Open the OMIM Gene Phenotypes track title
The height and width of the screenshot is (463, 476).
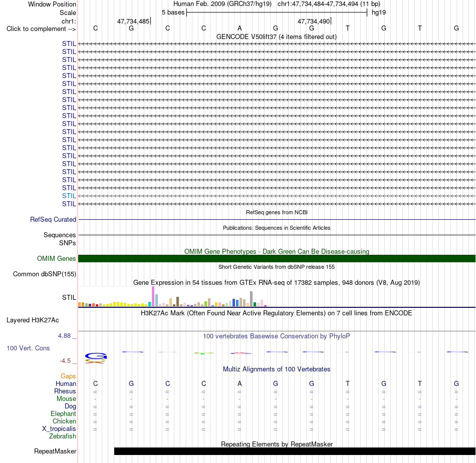[277, 251]
